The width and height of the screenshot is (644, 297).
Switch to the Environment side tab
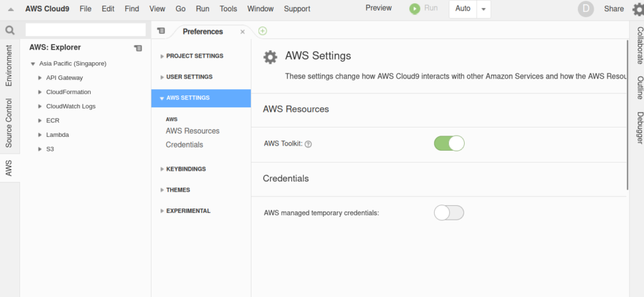coord(9,66)
